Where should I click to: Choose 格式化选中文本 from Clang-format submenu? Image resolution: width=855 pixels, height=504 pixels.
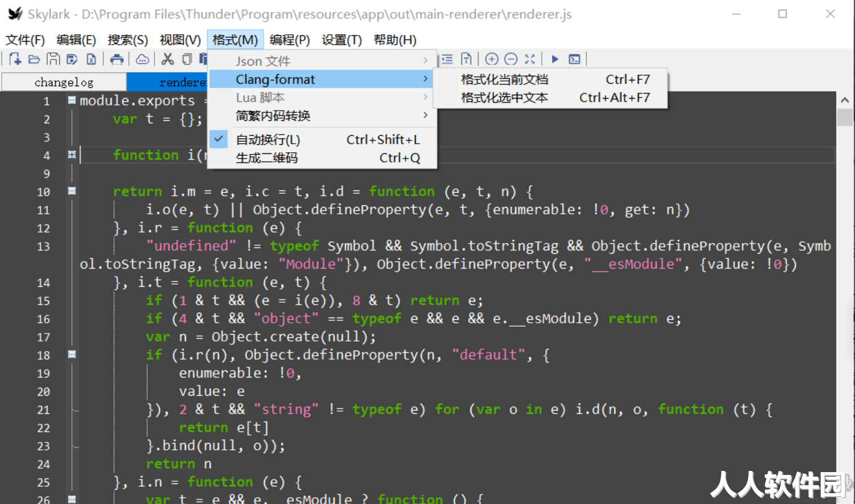[x=550, y=97]
